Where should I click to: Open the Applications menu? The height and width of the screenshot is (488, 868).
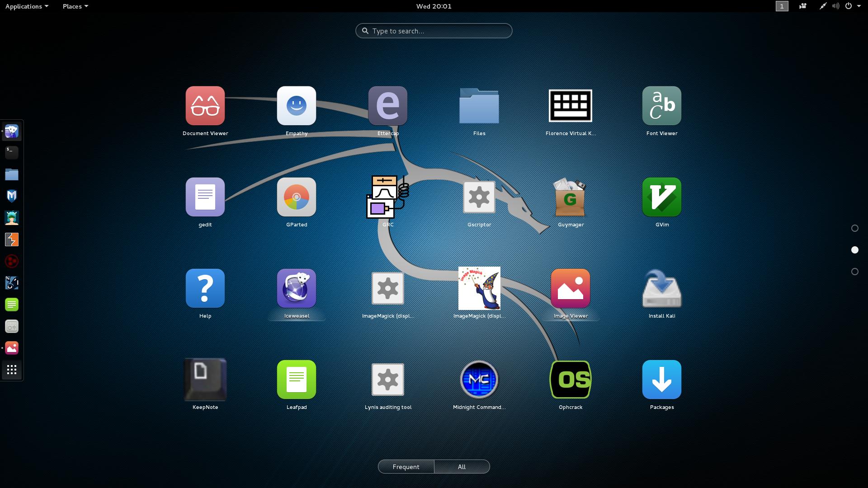click(x=27, y=6)
